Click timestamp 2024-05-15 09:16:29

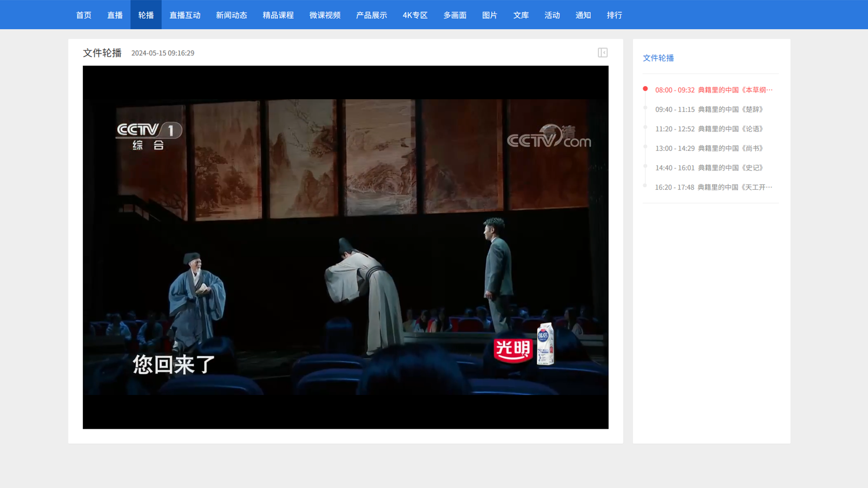[163, 53]
